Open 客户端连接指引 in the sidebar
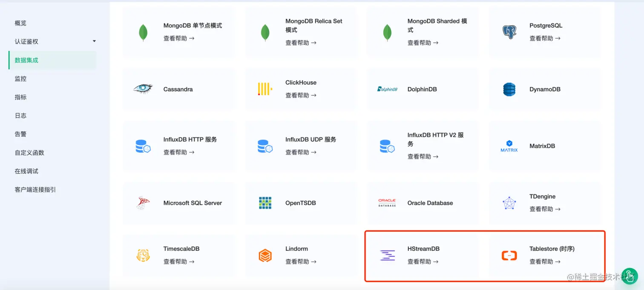The height and width of the screenshot is (290, 644). [x=35, y=190]
